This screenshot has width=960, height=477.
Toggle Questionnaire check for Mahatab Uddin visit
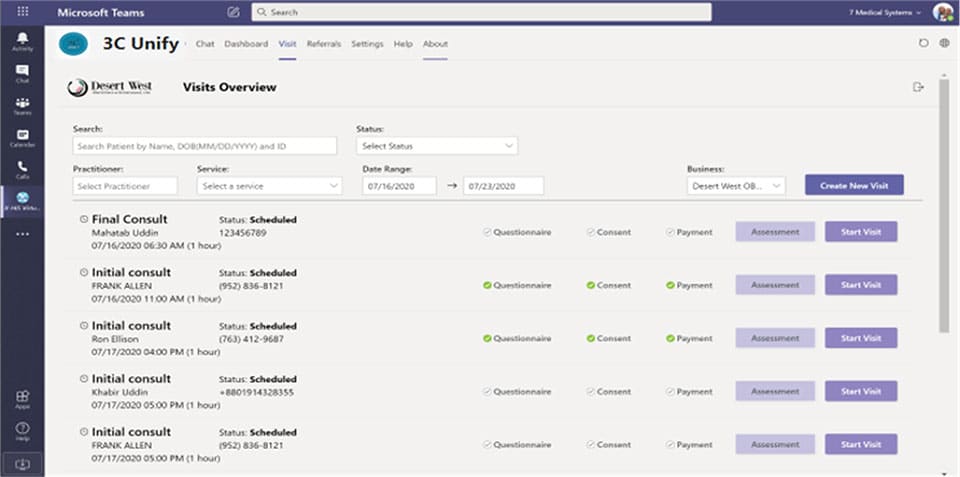tap(487, 232)
